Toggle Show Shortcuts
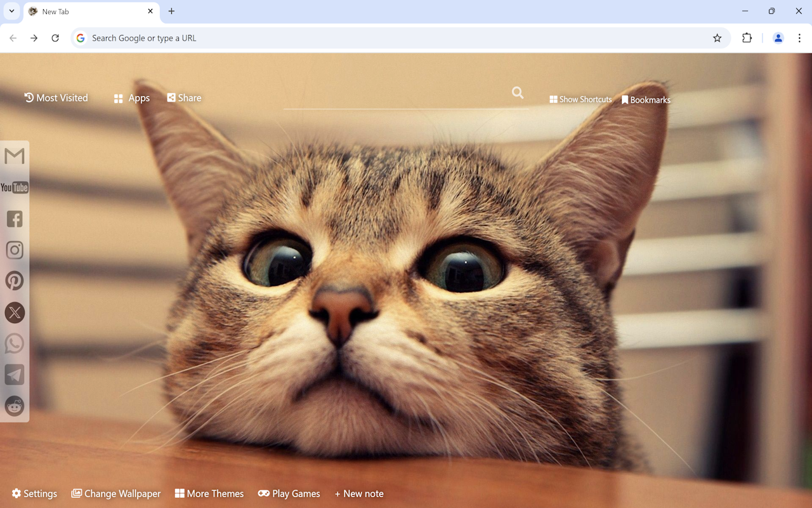This screenshot has width=812, height=508. (x=580, y=99)
